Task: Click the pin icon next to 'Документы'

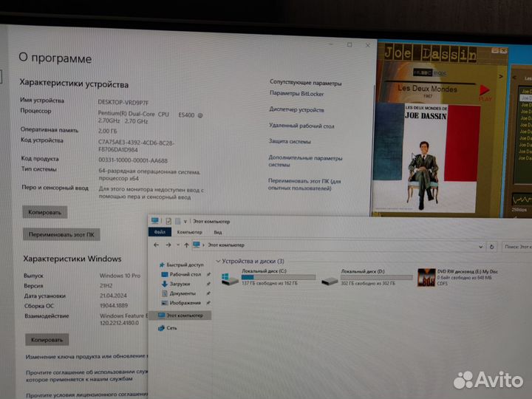Action: [x=208, y=293]
